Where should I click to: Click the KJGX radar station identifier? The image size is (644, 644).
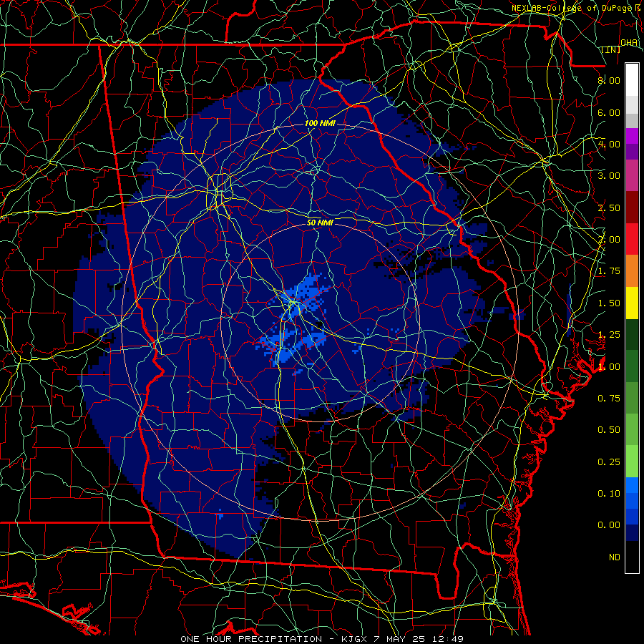355,639
